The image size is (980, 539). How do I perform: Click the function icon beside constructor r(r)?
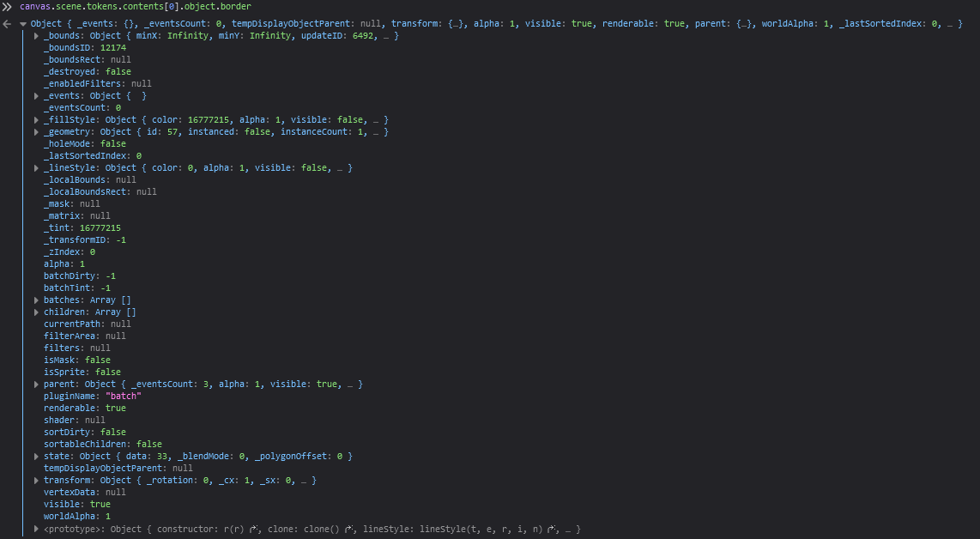click(x=251, y=529)
